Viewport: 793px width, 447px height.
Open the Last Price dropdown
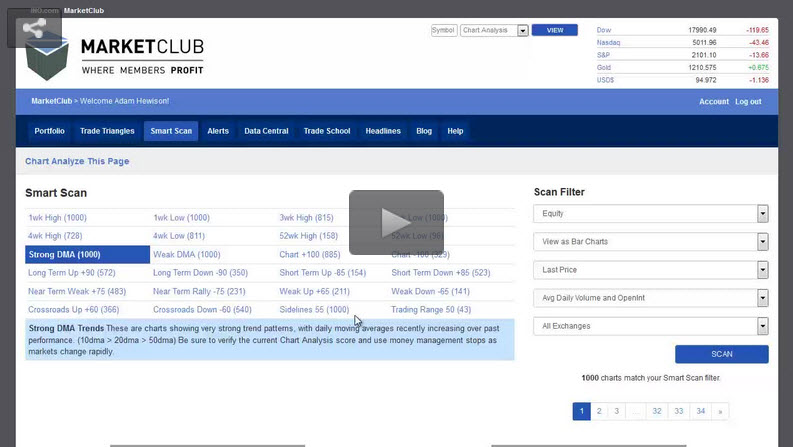tap(651, 270)
